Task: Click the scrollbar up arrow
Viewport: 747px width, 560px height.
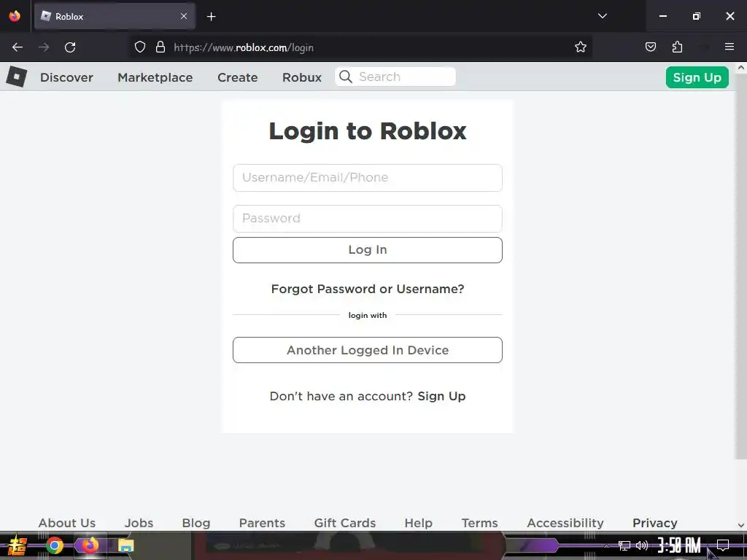Action: point(741,68)
